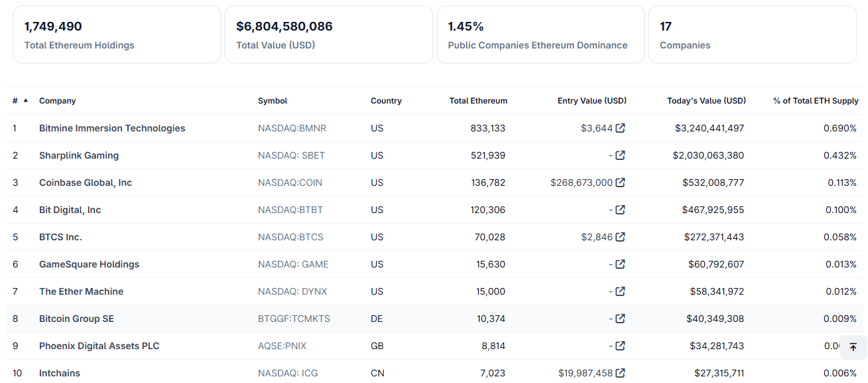Select the Total Value (USD) card
The image size is (868, 383).
[329, 35]
